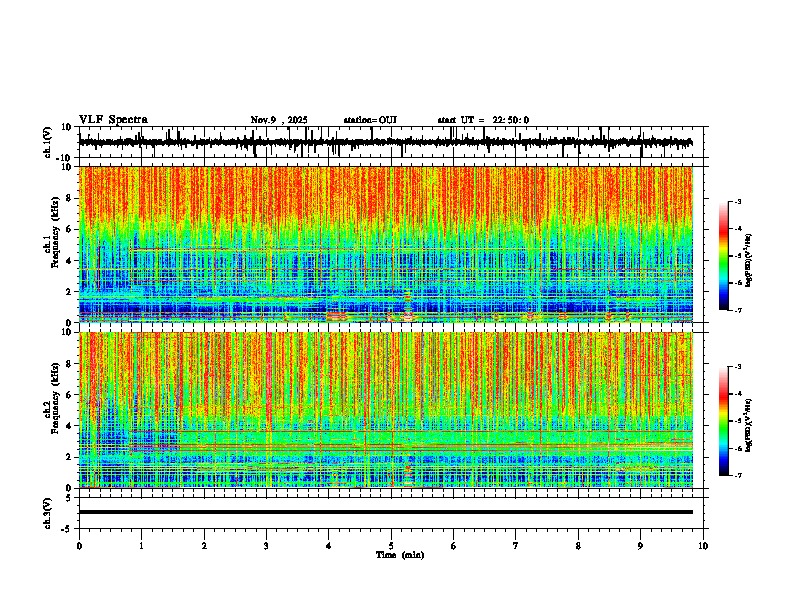Click the log(PSD) label beside ch.2 color scale

pos(749,424)
